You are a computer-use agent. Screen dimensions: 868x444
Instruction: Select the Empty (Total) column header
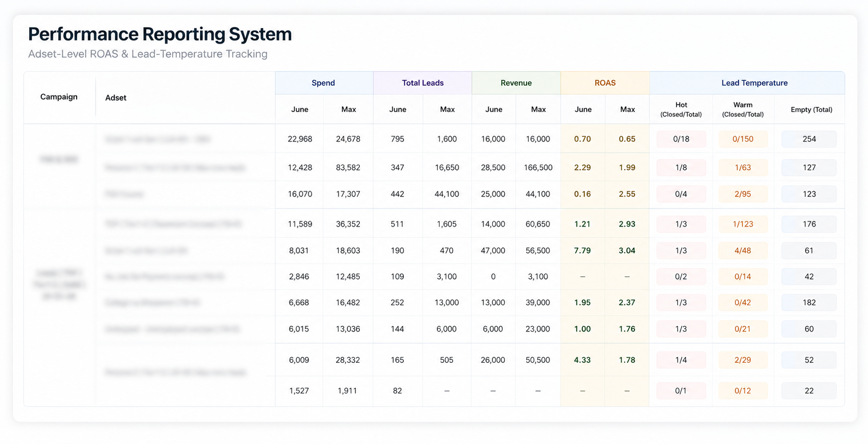812,109
